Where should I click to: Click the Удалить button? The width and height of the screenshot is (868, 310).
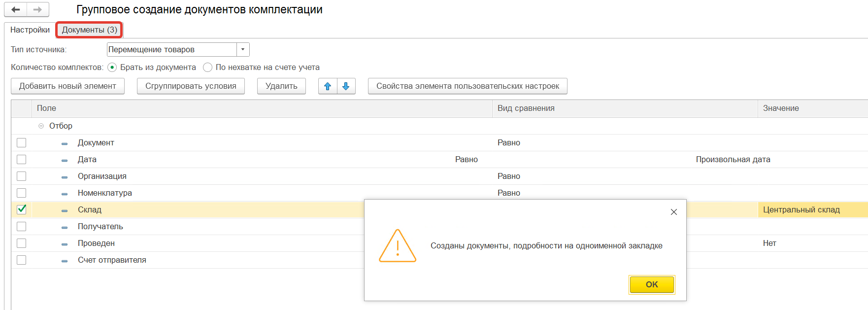(281, 86)
